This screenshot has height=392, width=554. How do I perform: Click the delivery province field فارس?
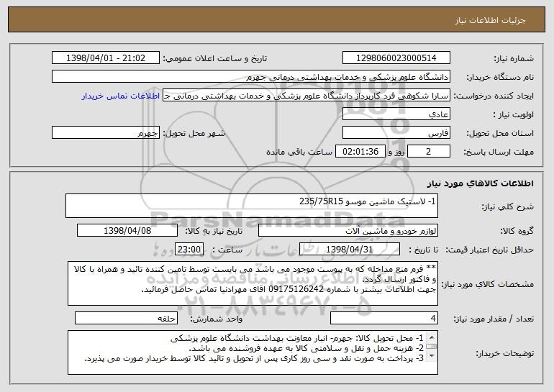(x=396, y=133)
